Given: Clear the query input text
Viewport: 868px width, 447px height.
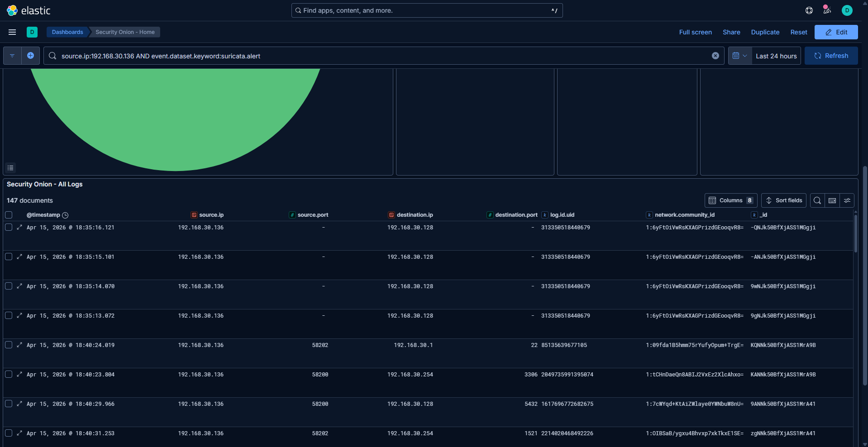Looking at the screenshot, I should point(715,56).
